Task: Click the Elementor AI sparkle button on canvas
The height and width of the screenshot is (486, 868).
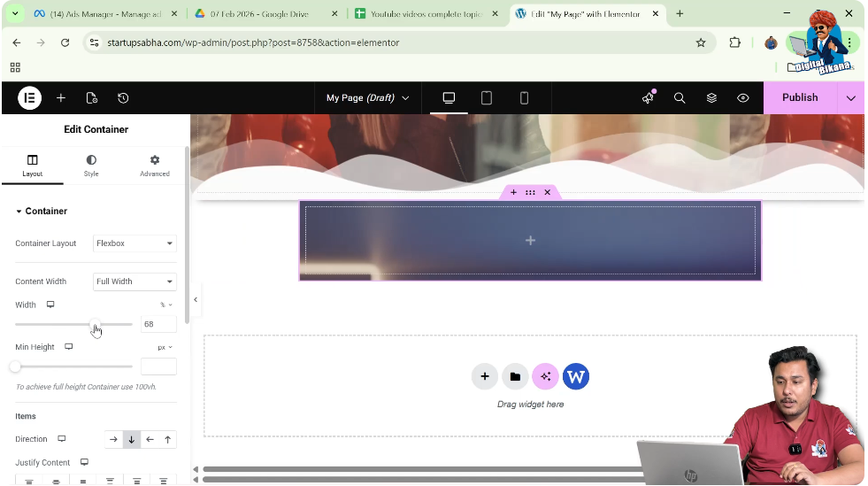Action: [545, 376]
